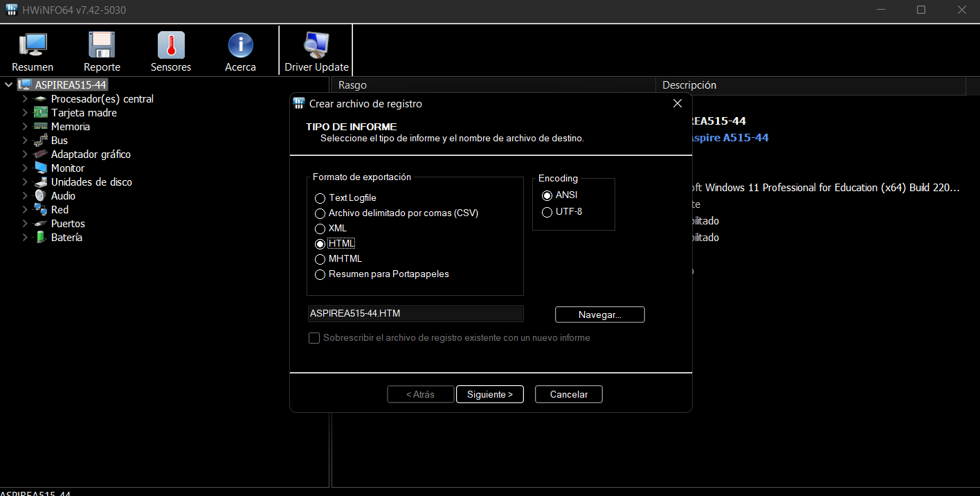Click the Batería battery icon
The image size is (980, 496).
click(41, 238)
